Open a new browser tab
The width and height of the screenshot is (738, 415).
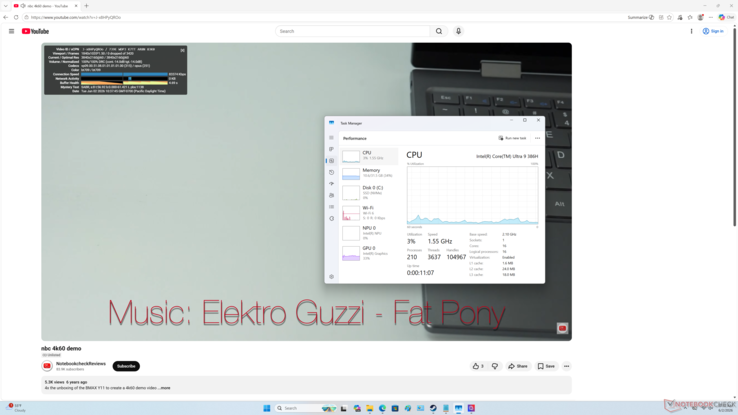pos(86,6)
